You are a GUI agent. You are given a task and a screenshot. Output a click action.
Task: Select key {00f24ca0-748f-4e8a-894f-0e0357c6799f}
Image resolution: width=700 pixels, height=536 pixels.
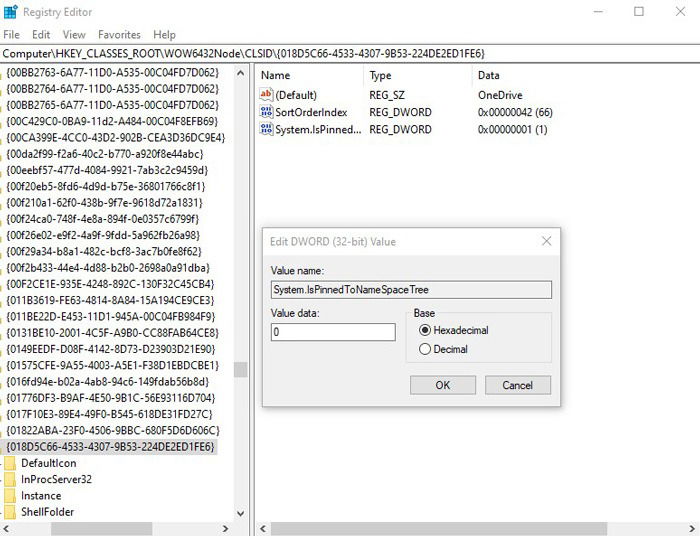coord(103,219)
